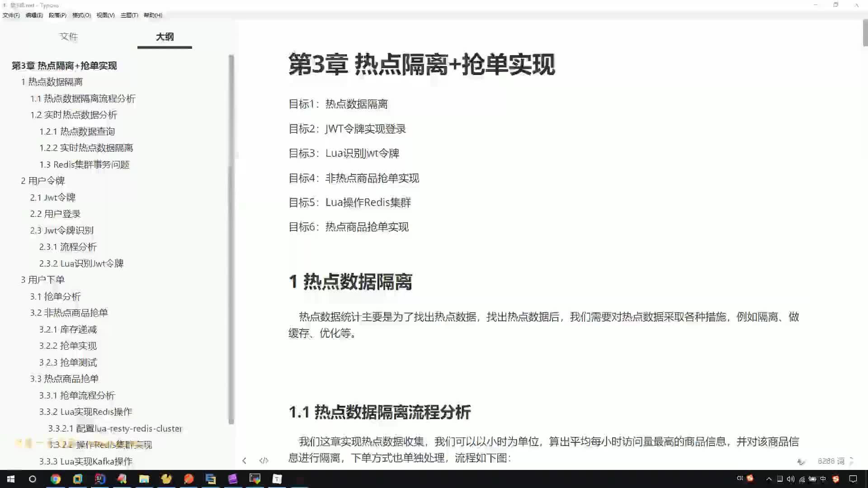Viewport: 868px width, 488px height.
Task: Open the 主题(T) menu
Action: tap(129, 15)
